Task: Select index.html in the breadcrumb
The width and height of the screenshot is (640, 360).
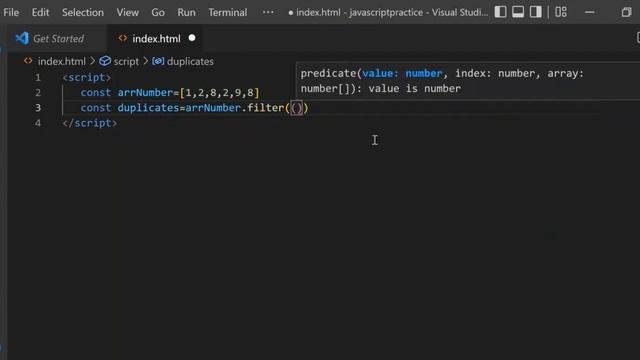Action: pyautogui.click(x=62, y=61)
